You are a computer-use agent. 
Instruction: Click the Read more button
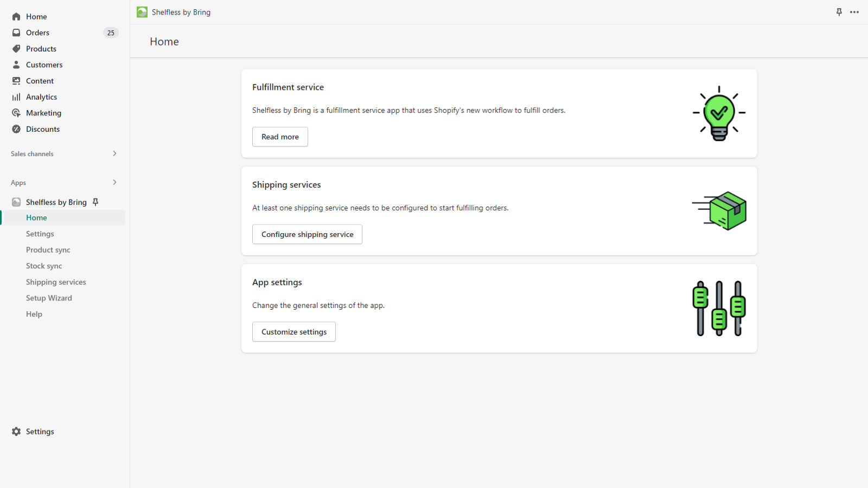pyautogui.click(x=280, y=137)
